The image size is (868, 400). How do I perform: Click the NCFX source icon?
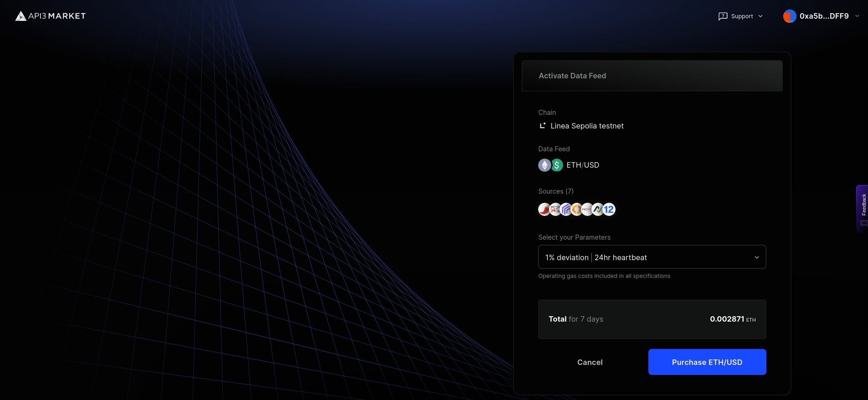click(x=587, y=210)
